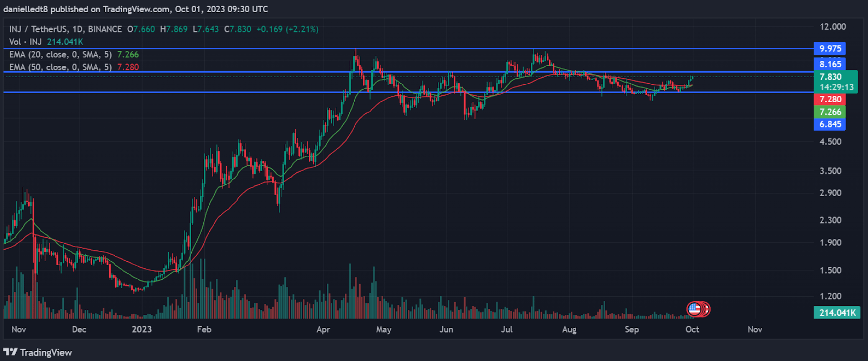The width and height of the screenshot is (868, 361).
Task: Click the May label on time axis
Action: click(x=383, y=329)
